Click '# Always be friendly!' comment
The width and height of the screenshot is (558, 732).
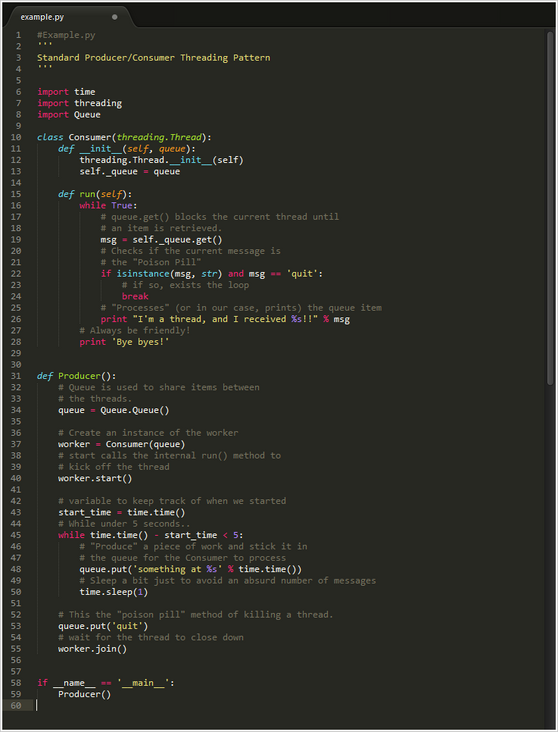click(135, 331)
